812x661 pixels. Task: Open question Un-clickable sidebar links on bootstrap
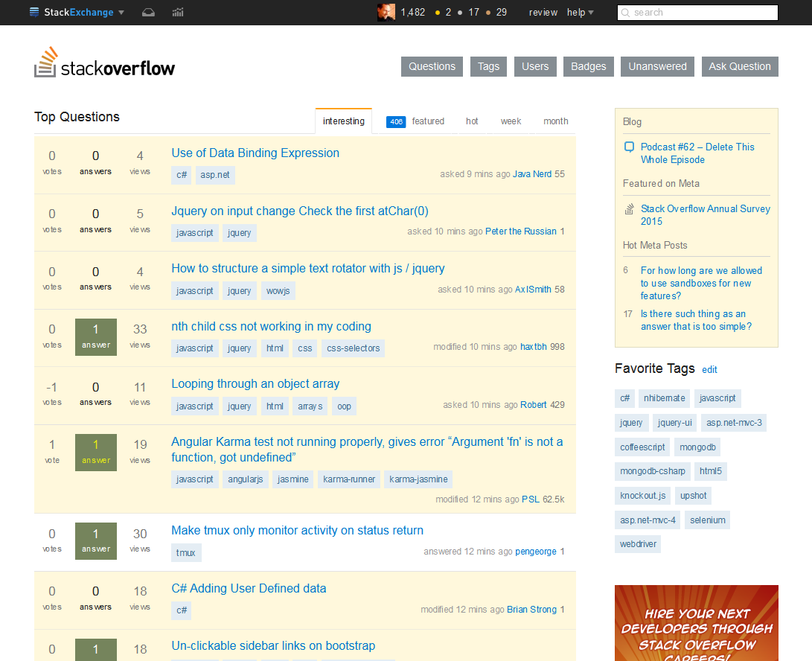point(273,646)
